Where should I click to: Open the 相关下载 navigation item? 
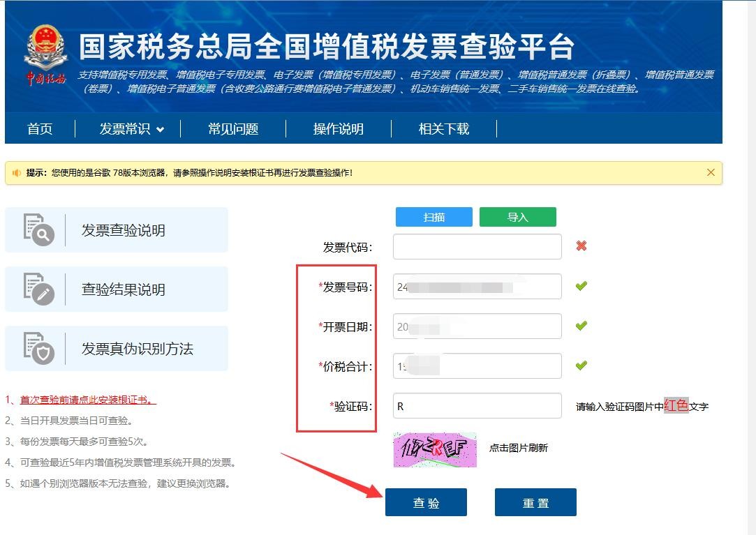[444, 129]
